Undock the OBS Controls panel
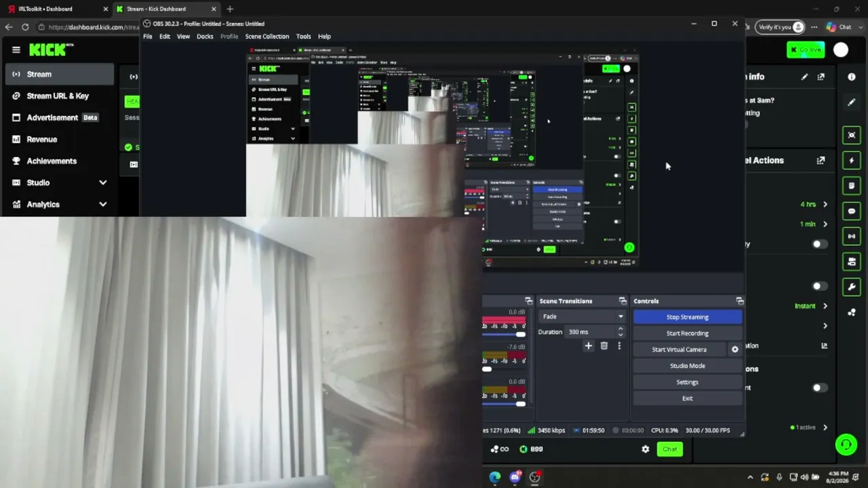This screenshot has height=488, width=868. coord(739,301)
